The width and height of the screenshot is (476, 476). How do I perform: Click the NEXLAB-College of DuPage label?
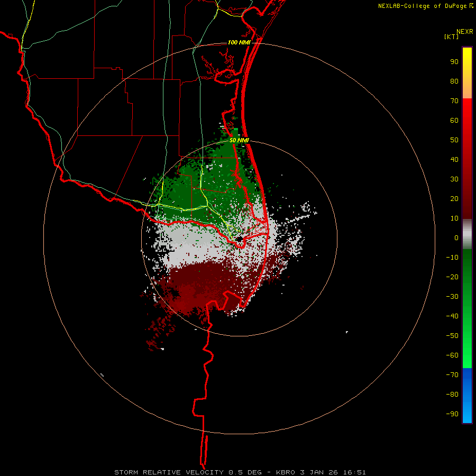(425, 6)
